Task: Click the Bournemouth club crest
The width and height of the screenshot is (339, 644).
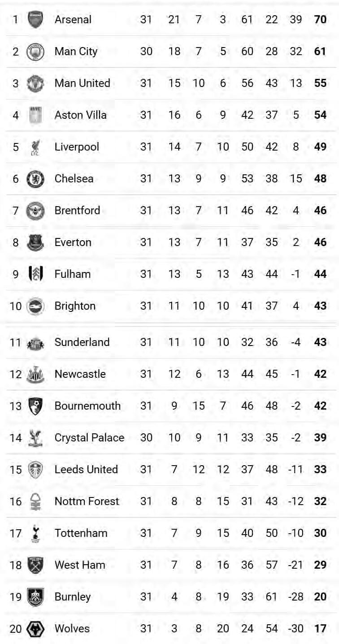Action: pyautogui.click(x=35, y=406)
